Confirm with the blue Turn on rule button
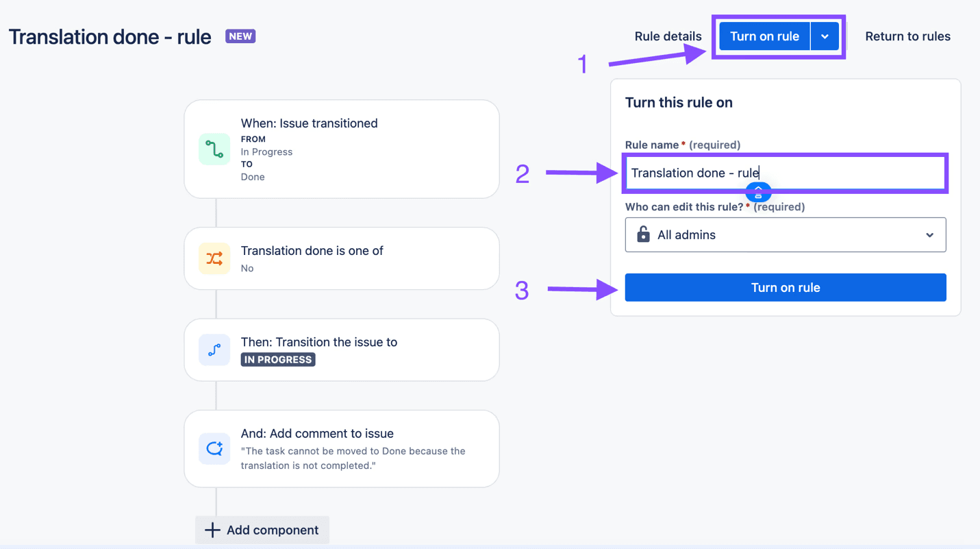980x549 pixels. 785,287
